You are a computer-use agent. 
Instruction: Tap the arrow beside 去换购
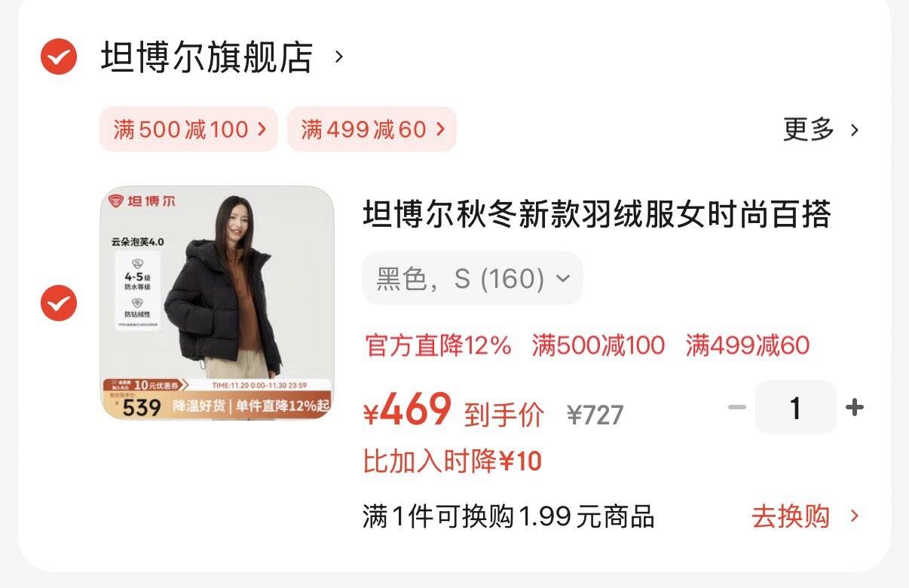[x=854, y=516]
